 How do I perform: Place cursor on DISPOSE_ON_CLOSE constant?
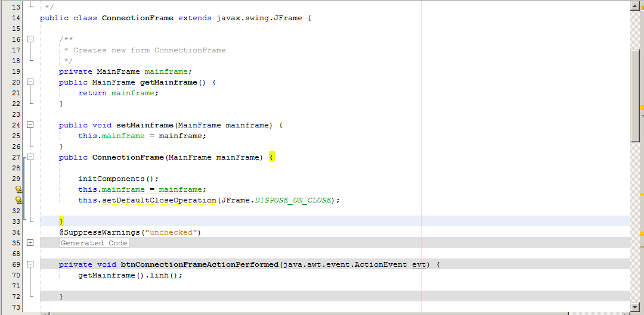[292, 200]
